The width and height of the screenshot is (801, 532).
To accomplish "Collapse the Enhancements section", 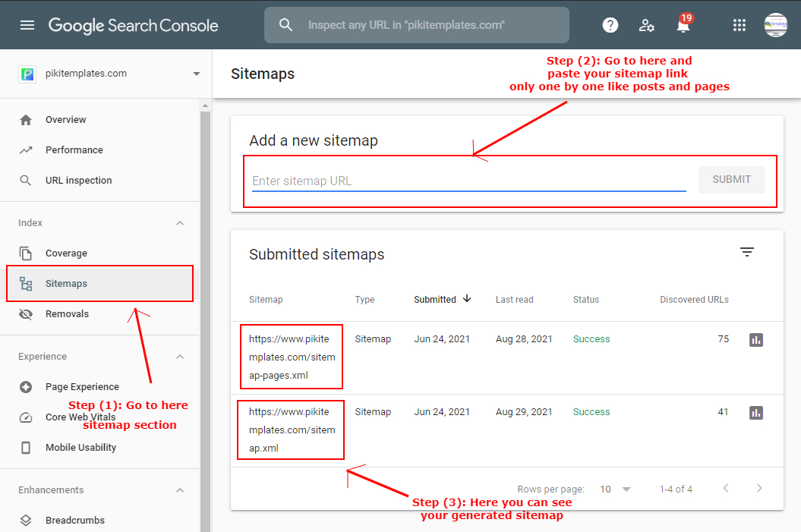I will pyautogui.click(x=180, y=490).
